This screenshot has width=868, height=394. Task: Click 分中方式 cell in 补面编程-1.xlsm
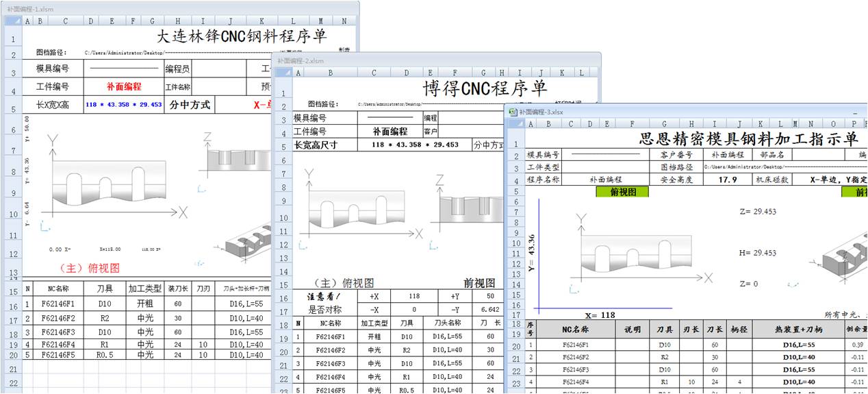(x=190, y=105)
